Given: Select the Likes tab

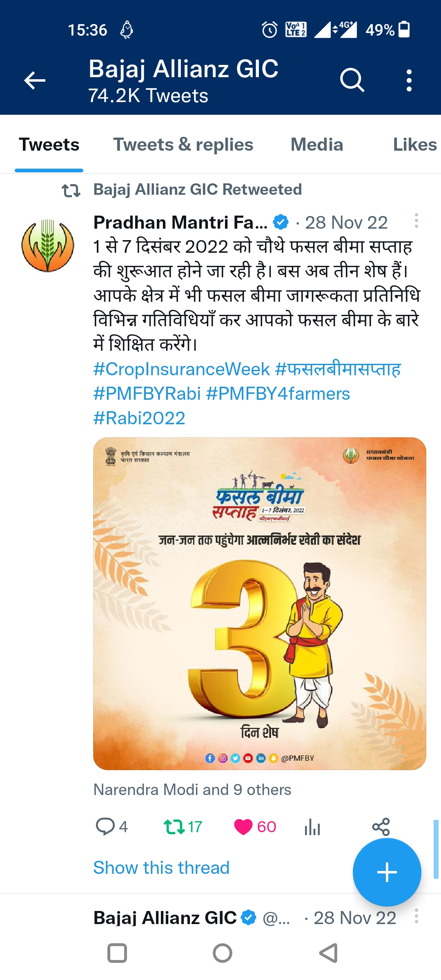Looking at the screenshot, I should point(415,145).
